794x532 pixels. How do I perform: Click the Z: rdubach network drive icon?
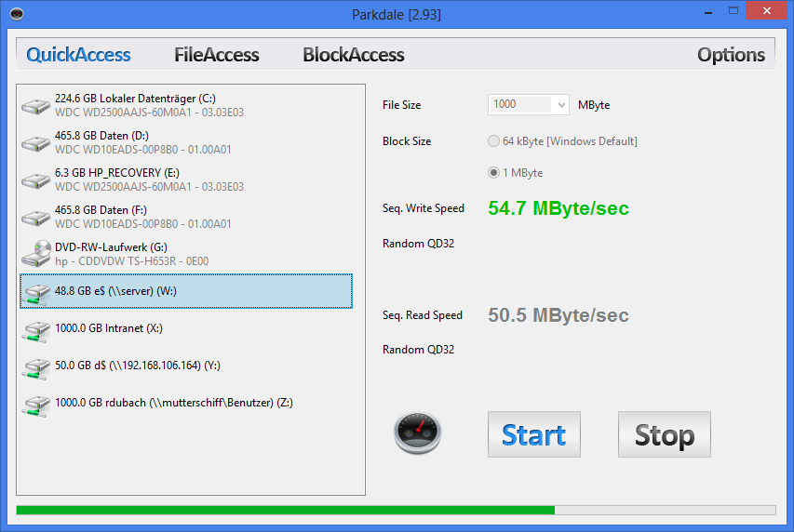tap(35, 406)
